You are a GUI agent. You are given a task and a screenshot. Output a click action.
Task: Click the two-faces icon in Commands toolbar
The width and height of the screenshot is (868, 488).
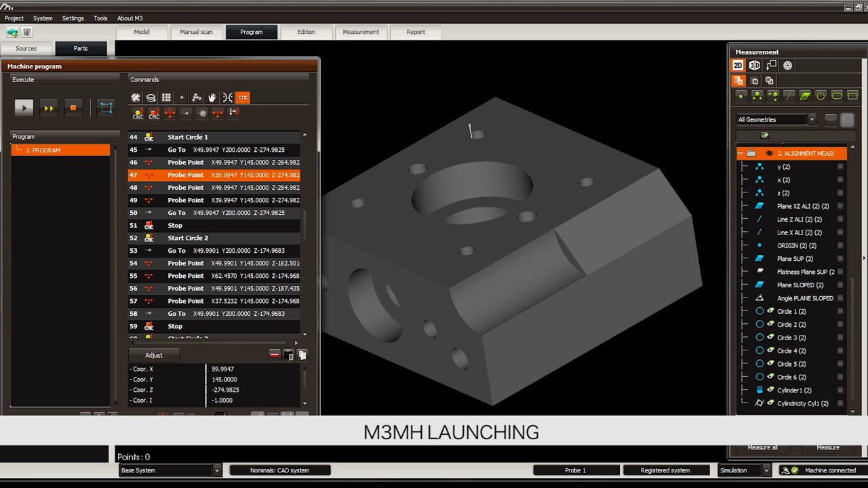(x=227, y=98)
